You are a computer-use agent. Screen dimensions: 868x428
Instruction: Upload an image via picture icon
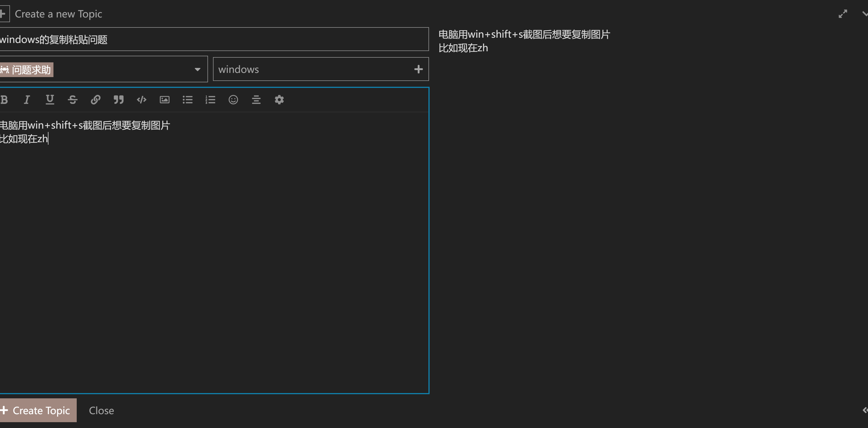coord(165,100)
